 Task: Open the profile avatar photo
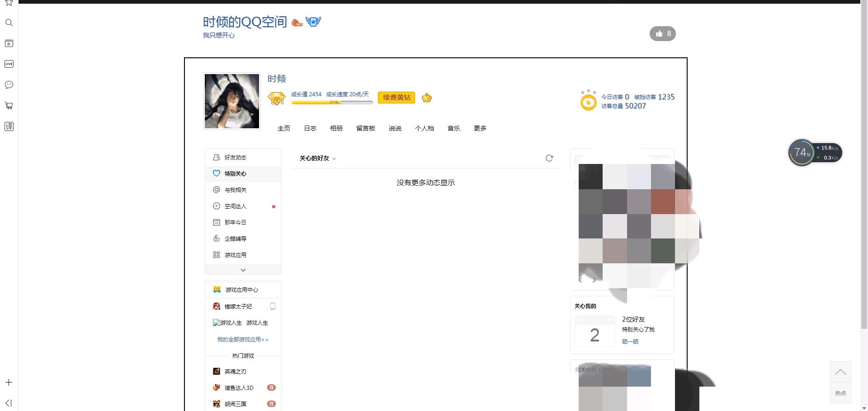coord(232,101)
